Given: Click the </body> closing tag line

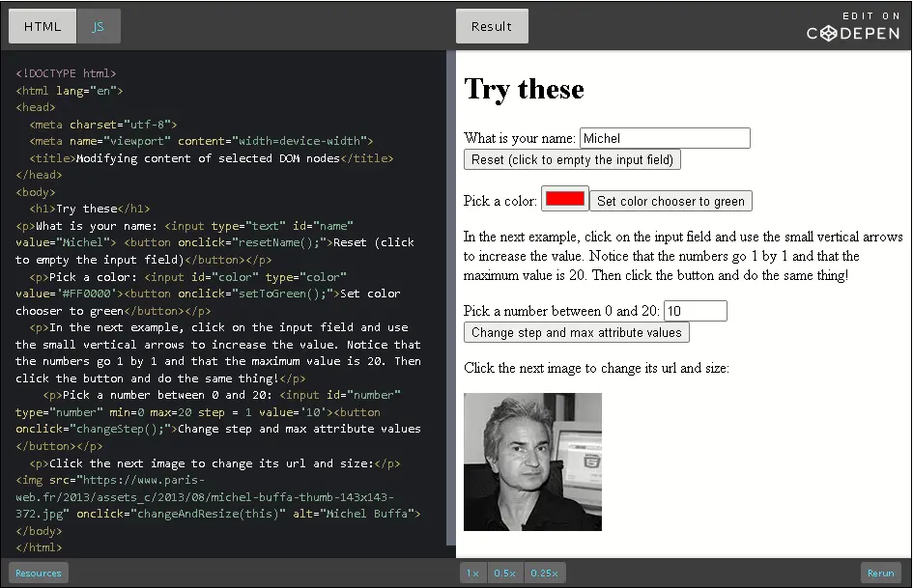Looking at the screenshot, I should point(39,531).
